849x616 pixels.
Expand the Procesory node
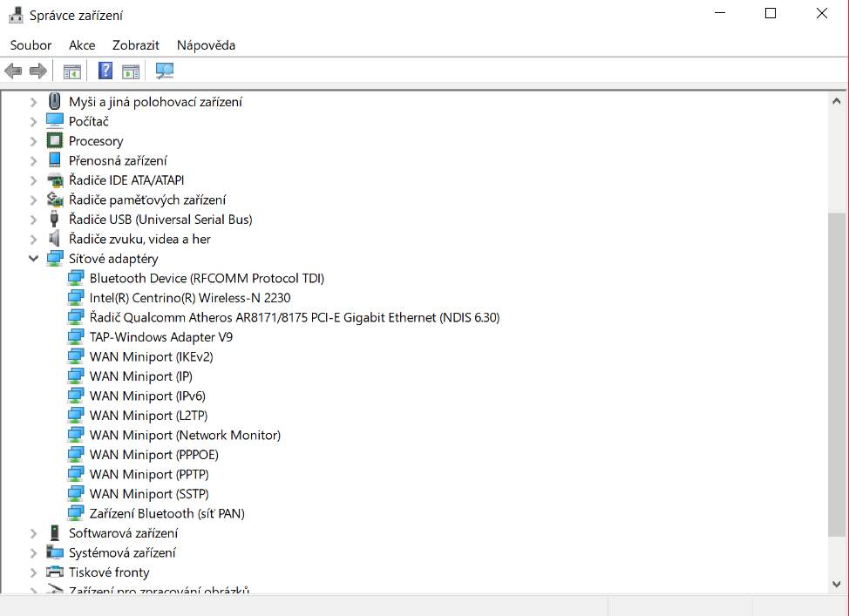tap(34, 141)
